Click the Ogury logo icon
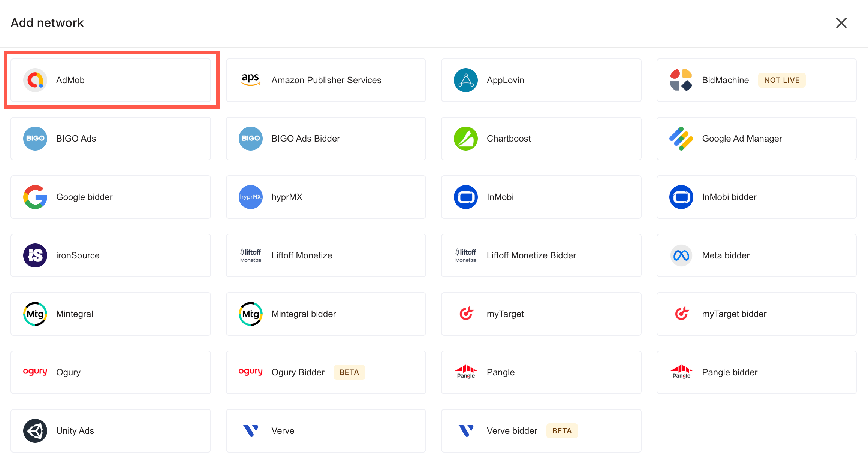 [x=35, y=372]
